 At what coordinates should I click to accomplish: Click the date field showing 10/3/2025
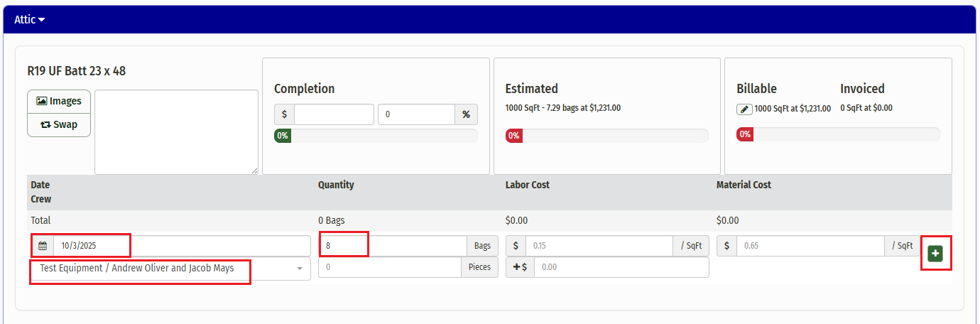pyautogui.click(x=181, y=246)
